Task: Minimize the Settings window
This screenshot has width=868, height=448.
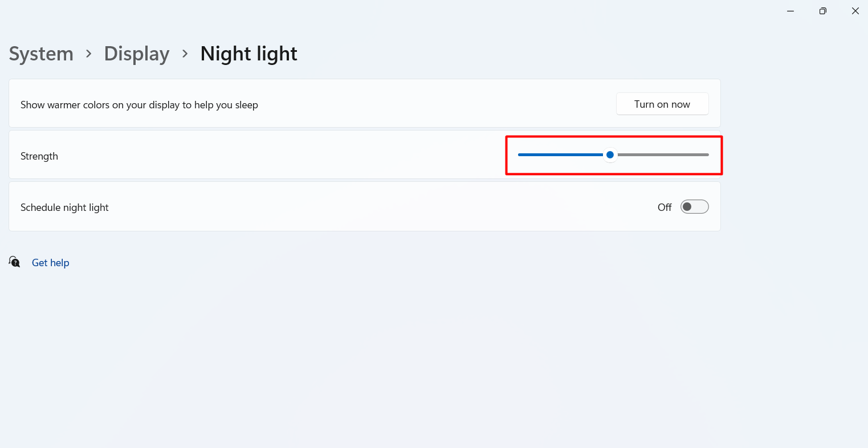Action: tap(790, 11)
